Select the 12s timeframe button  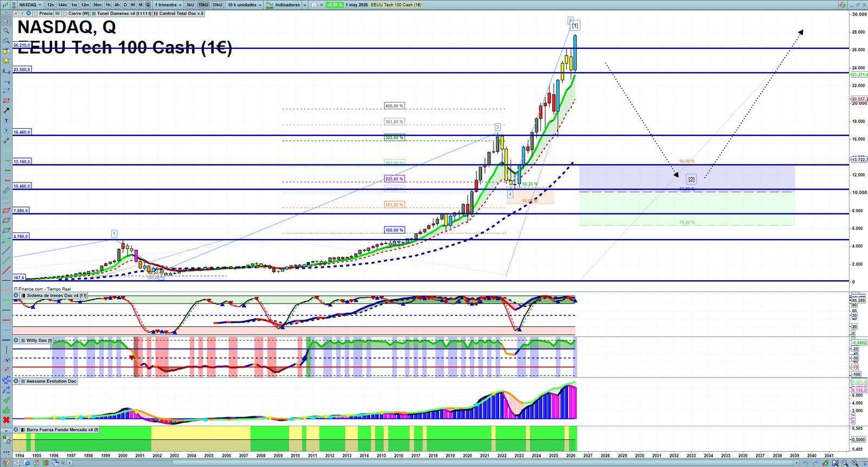50,5
